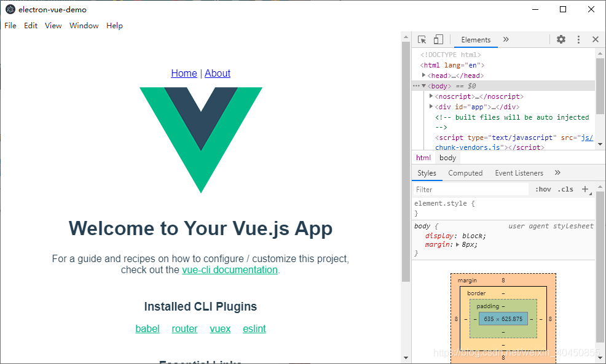This screenshot has height=364, width=606.
Task: Open the File menu
Action: pyautogui.click(x=10, y=26)
